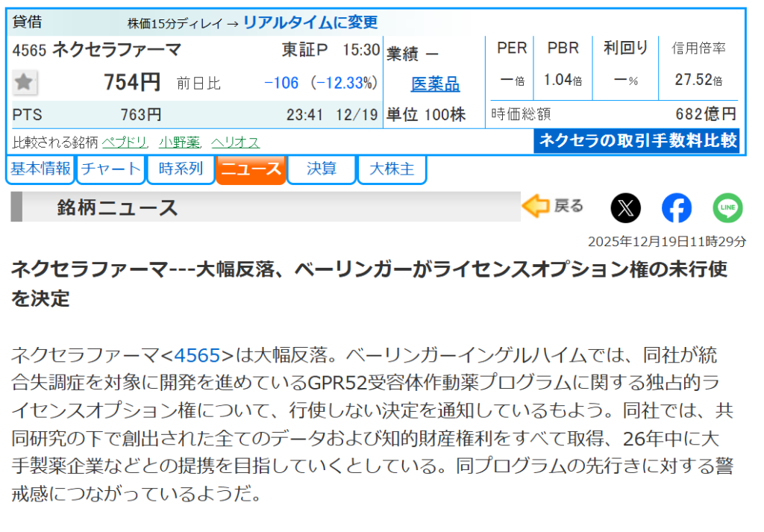764x532 pixels.
Task: Open the compared stock 小野薬
Action: [179, 142]
